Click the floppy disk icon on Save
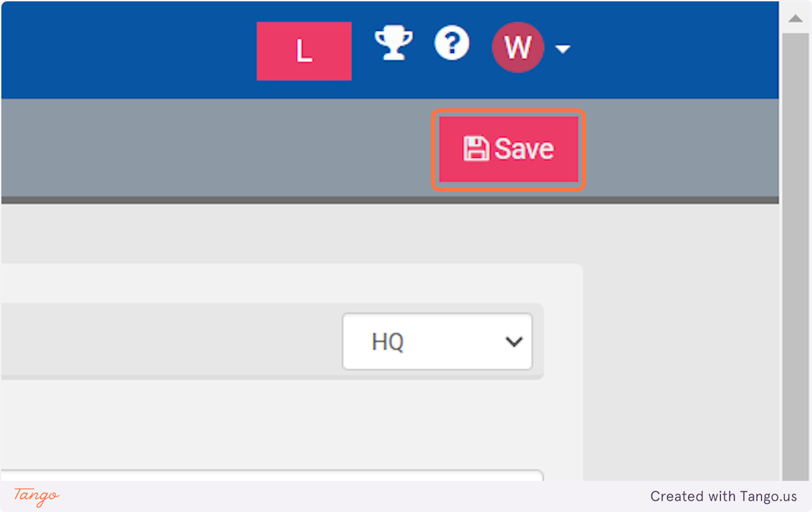Screen dimensions: 812x512 pyautogui.click(x=476, y=149)
